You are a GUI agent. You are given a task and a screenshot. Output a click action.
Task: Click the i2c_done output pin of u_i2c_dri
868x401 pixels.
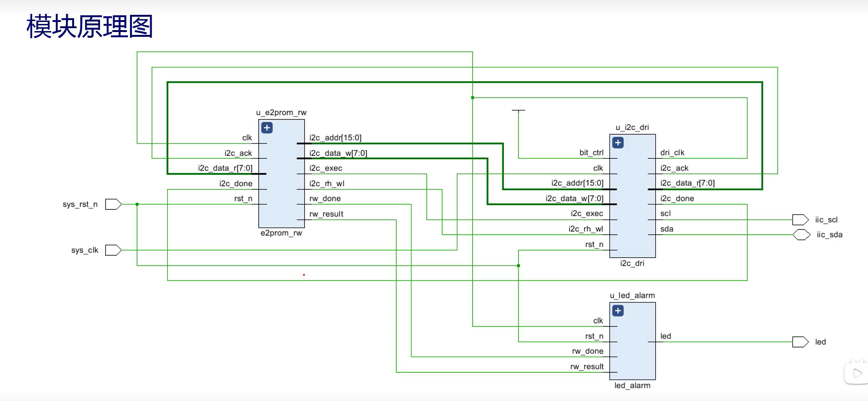[x=677, y=199]
